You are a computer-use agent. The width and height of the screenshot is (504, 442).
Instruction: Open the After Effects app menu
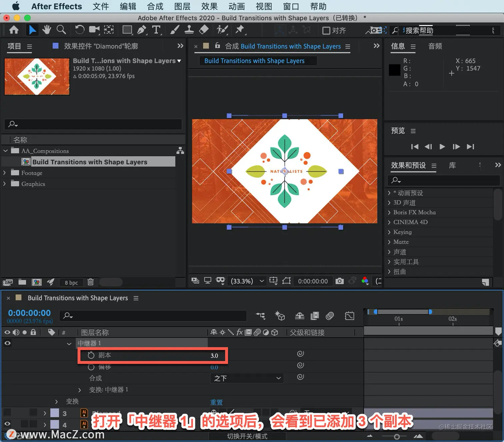(57, 6)
